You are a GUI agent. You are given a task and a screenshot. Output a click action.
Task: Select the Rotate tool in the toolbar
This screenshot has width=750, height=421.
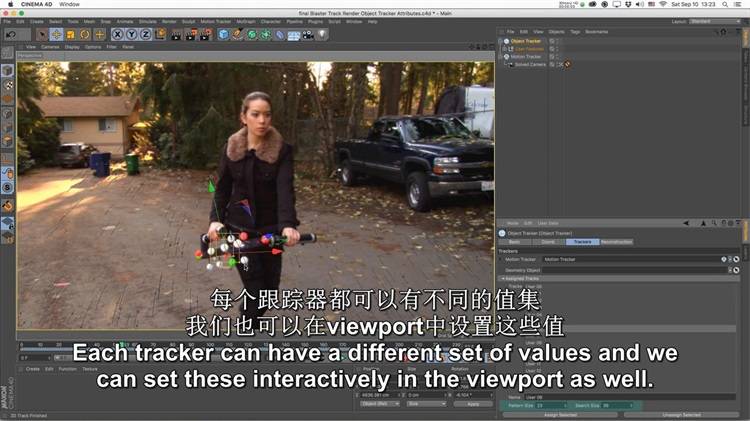pyautogui.click(x=85, y=34)
